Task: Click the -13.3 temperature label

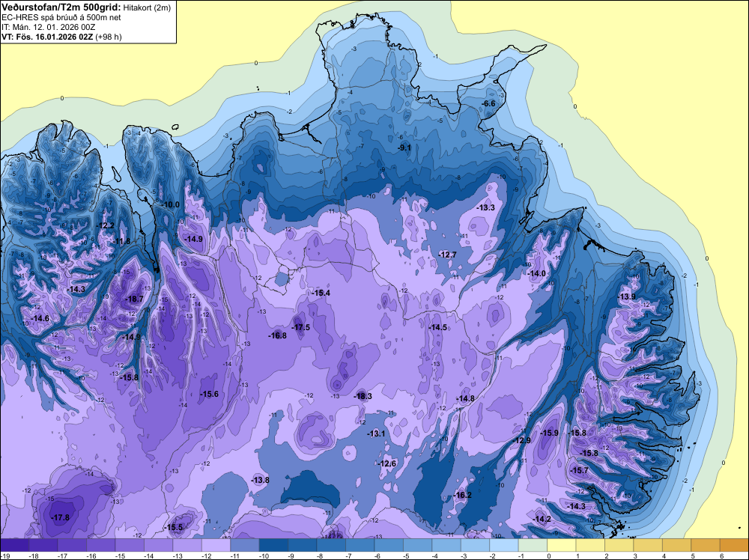Action: 486,207
